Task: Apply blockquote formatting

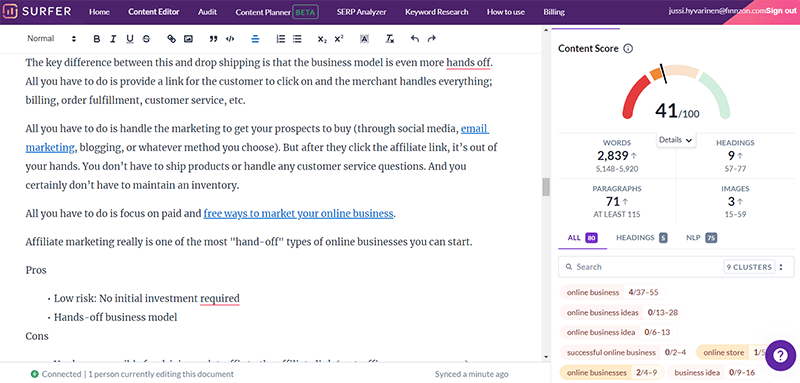Action: click(x=213, y=39)
